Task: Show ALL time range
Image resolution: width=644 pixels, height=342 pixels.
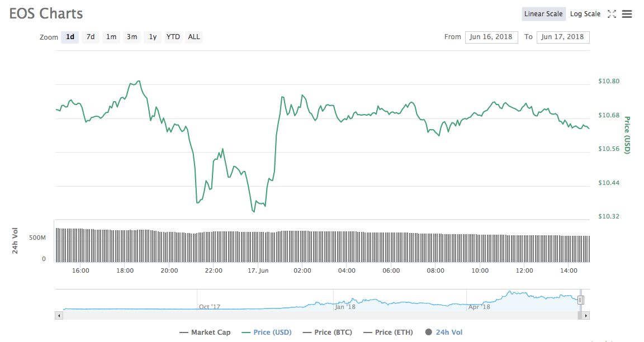Action: (x=194, y=37)
